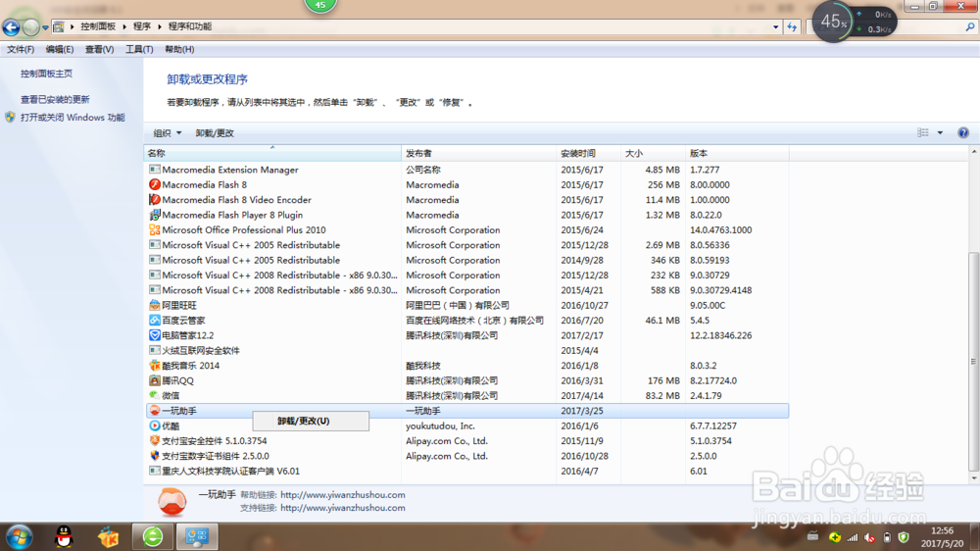Click the Macromedia Flash 8 Video Encoder icon
Image resolution: width=980 pixels, height=551 pixels.
155,199
